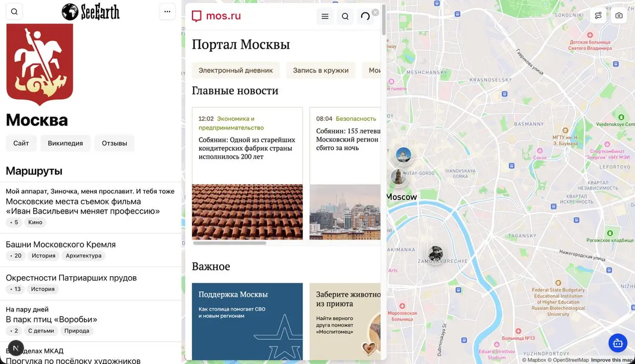Click the OpenStreetMap attribution link
Screen dimensions: 635x364
tap(568, 360)
